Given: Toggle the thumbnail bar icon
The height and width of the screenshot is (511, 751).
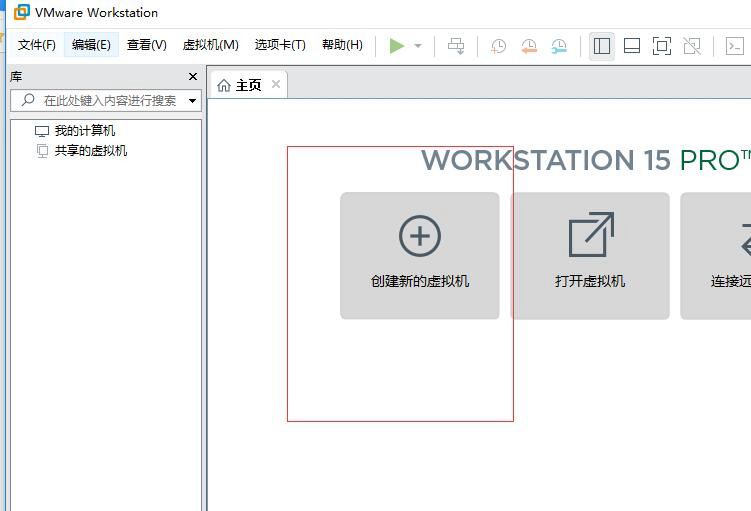Looking at the screenshot, I should coord(632,46).
